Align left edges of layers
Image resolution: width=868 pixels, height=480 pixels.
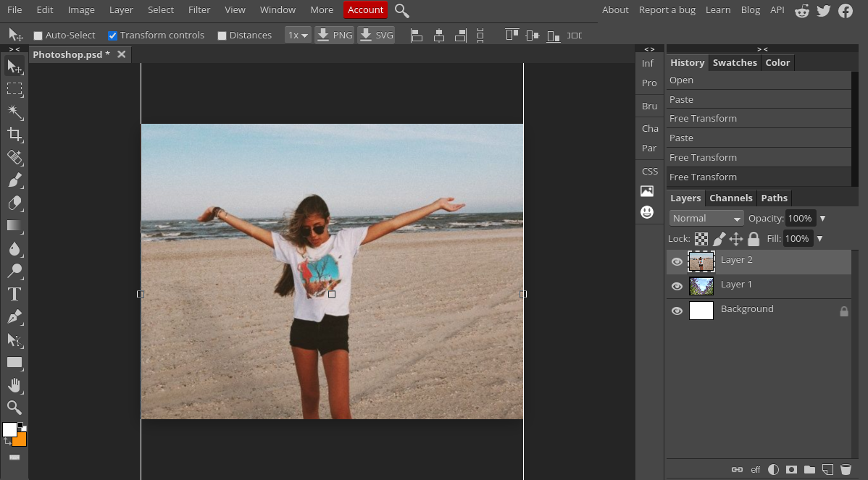coord(417,35)
